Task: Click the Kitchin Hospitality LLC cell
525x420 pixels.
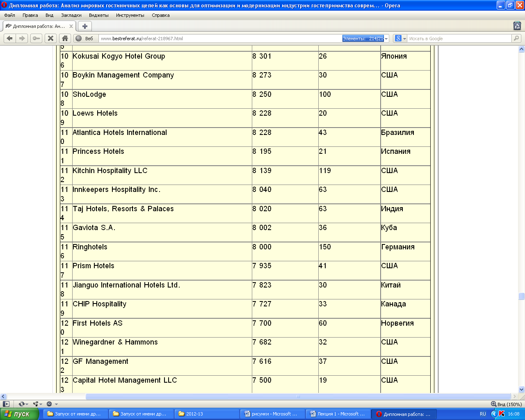Action: coord(162,175)
